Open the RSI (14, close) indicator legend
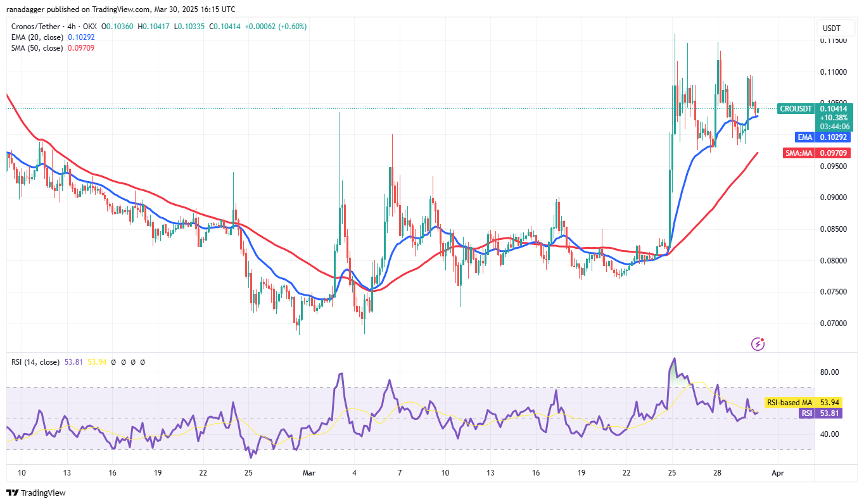The image size is (864, 504). pos(35,362)
